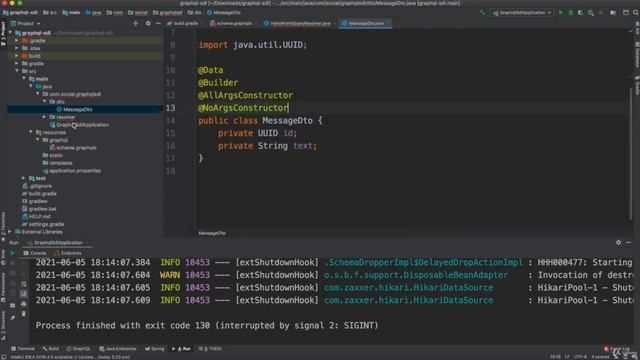Expand the resolver package
The image size is (640, 360).
click(x=44, y=117)
